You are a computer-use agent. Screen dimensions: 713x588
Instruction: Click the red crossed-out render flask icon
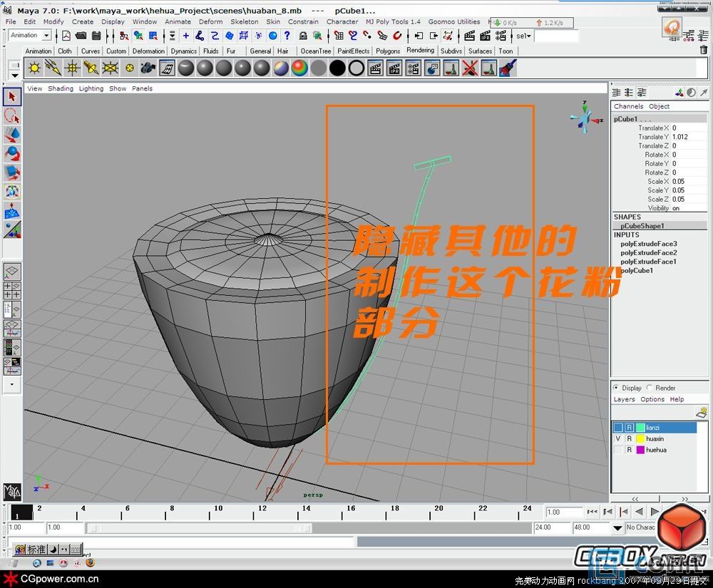point(470,68)
